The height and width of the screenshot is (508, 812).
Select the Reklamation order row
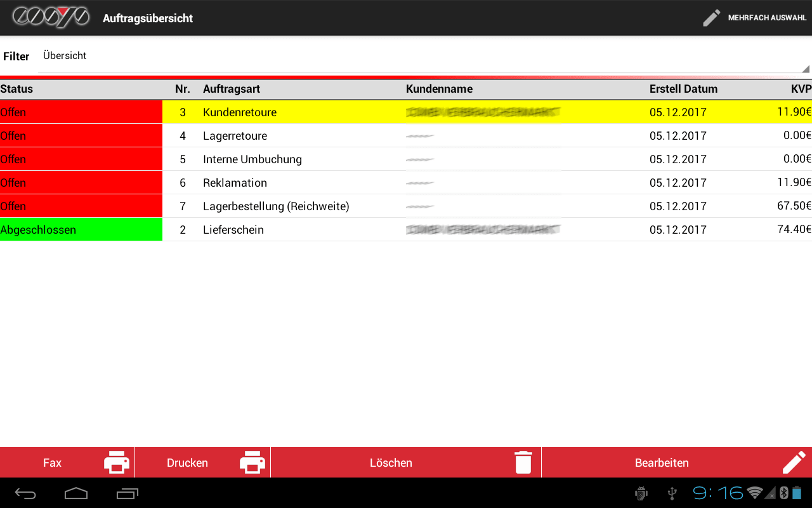(x=406, y=183)
